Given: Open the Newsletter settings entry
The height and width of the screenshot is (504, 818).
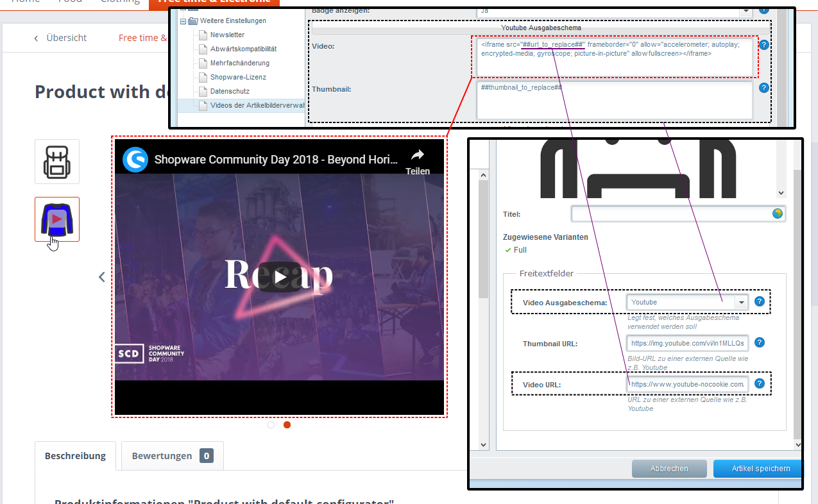Looking at the screenshot, I should coord(227,35).
